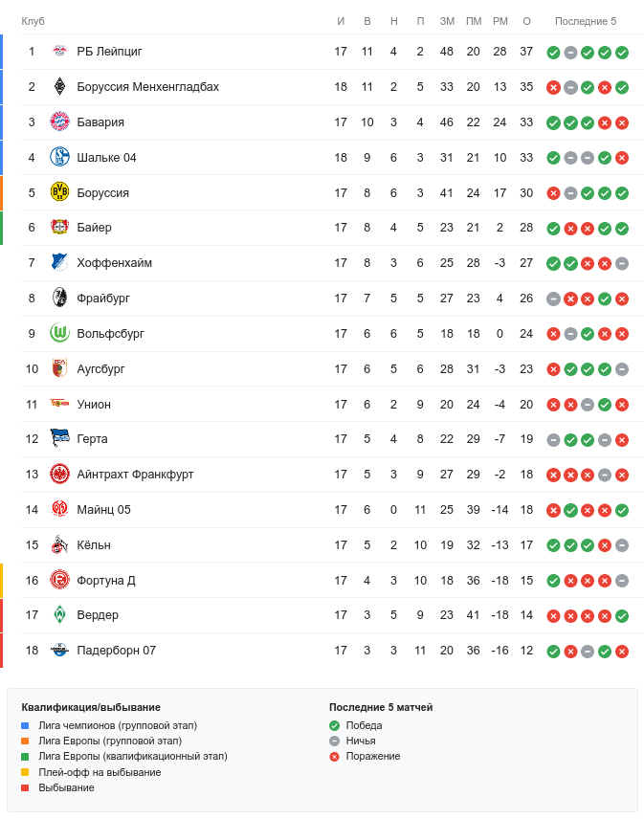Click the Eintracht Frankfurt eagle logo
The height and width of the screenshot is (819, 644).
(x=60, y=474)
